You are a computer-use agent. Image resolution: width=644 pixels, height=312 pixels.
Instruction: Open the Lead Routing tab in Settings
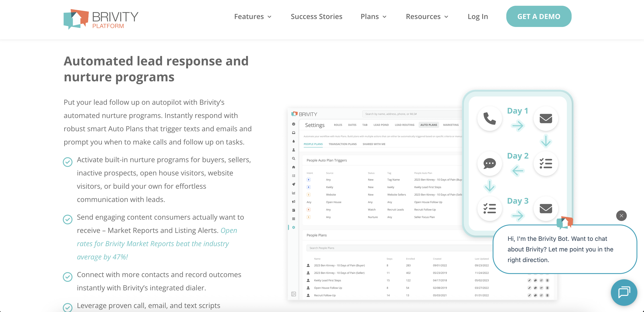(405, 125)
